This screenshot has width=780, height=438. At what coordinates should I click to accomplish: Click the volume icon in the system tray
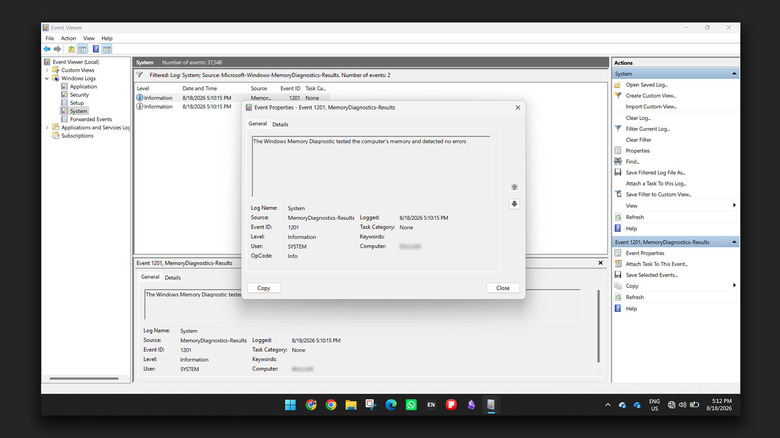click(x=682, y=405)
